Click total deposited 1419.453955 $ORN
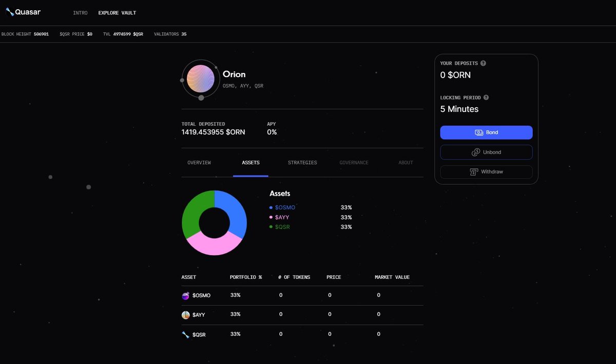 click(x=213, y=132)
